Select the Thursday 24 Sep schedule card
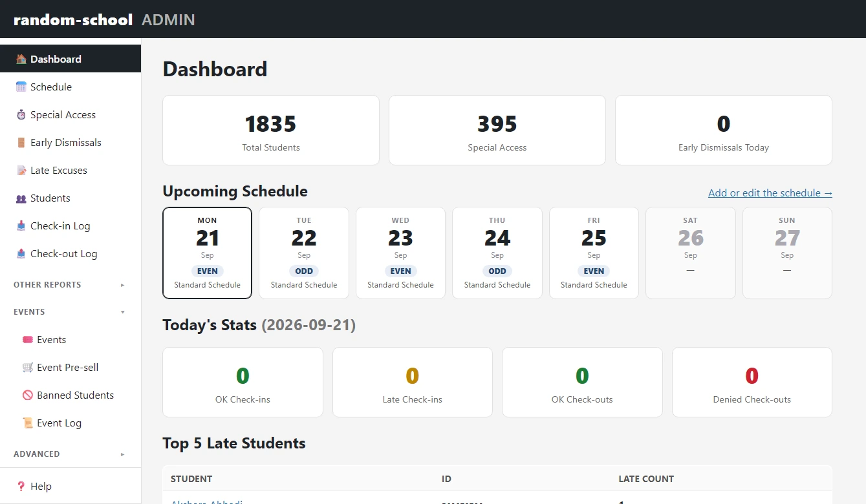Viewport: 866px width, 504px height. point(497,253)
